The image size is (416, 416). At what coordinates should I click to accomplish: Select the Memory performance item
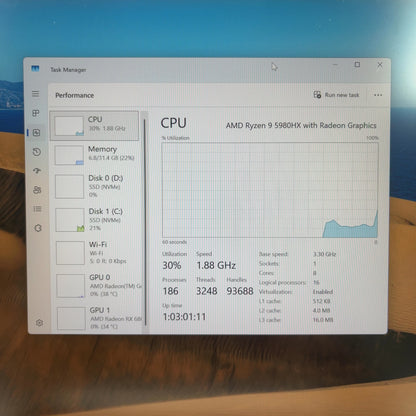(x=95, y=155)
